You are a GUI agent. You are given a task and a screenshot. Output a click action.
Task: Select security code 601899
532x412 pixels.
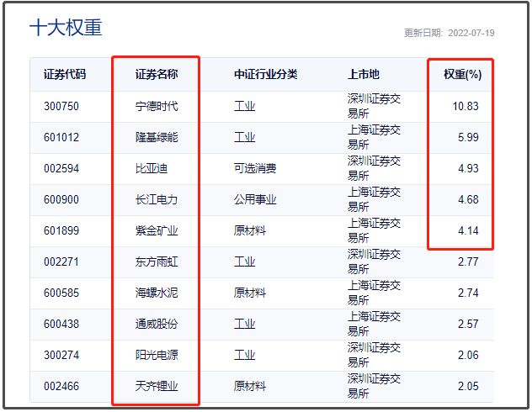pyautogui.click(x=61, y=230)
